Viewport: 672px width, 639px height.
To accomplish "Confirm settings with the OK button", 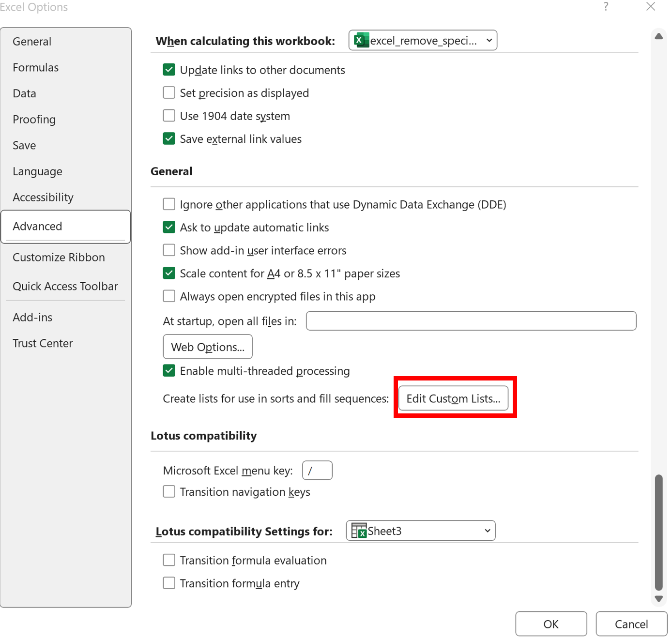I will pos(551,624).
